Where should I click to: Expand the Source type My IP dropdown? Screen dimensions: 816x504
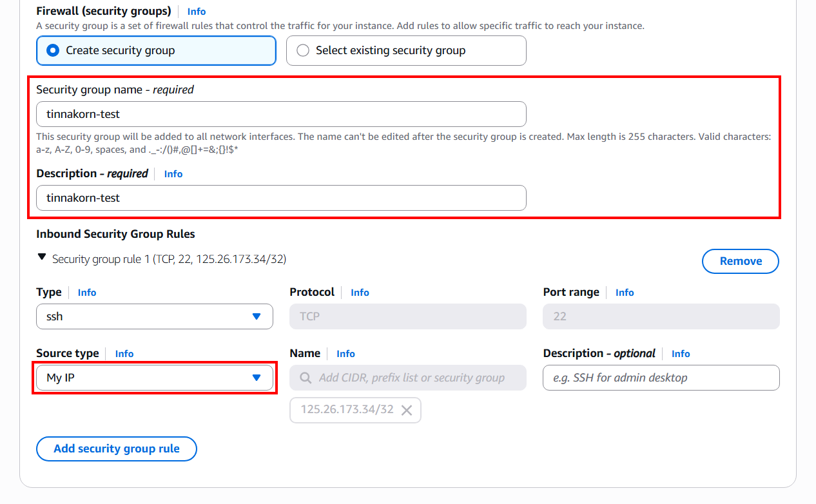(x=155, y=378)
